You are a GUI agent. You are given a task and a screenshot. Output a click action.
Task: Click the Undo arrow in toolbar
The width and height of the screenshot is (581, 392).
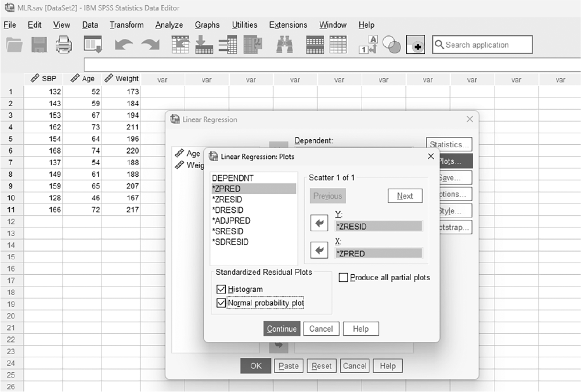[x=124, y=45]
